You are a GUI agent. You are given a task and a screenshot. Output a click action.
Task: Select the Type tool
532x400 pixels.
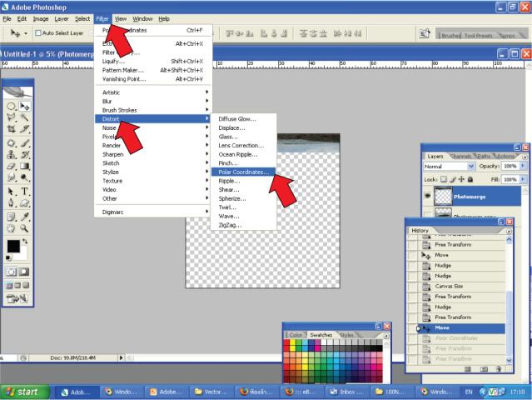click(x=24, y=192)
